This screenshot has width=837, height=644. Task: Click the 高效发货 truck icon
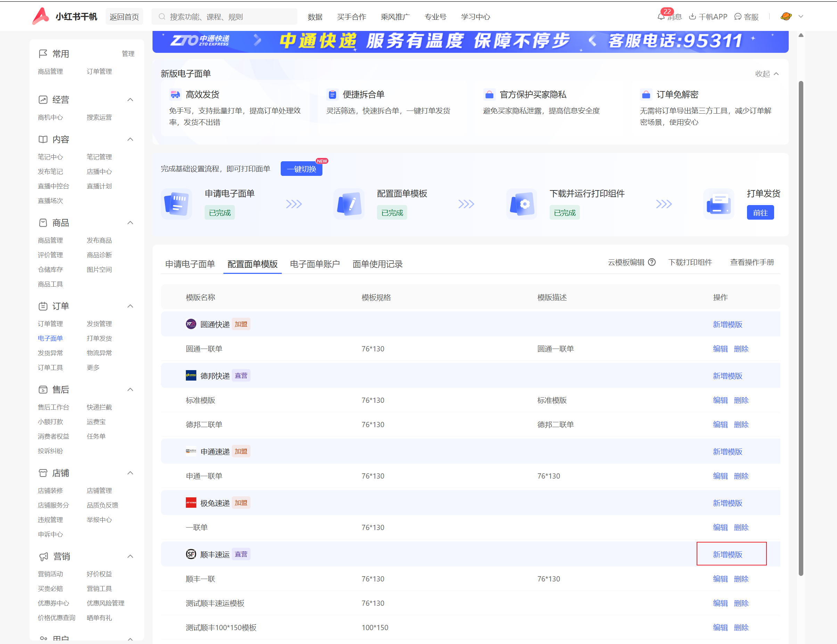175,94
